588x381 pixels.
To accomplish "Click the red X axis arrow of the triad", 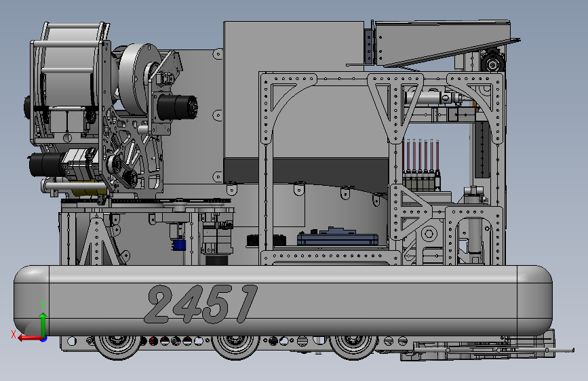I will (29, 338).
